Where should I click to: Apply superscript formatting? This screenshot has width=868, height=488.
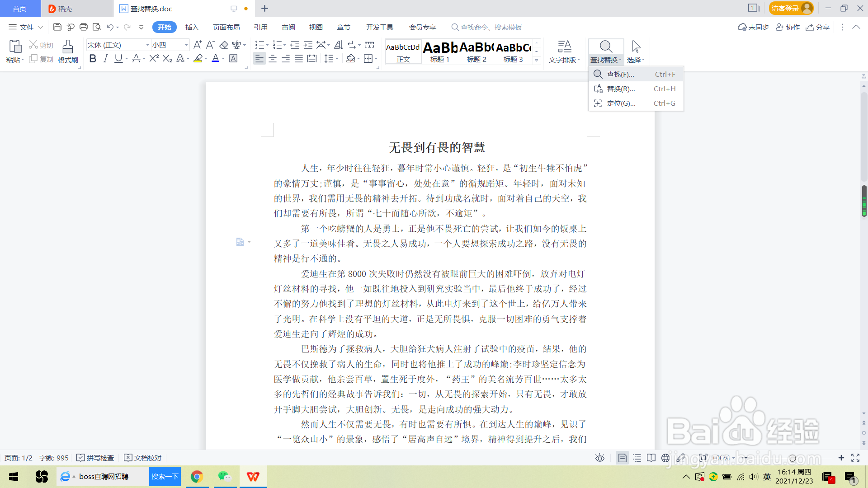click(154, 59)
